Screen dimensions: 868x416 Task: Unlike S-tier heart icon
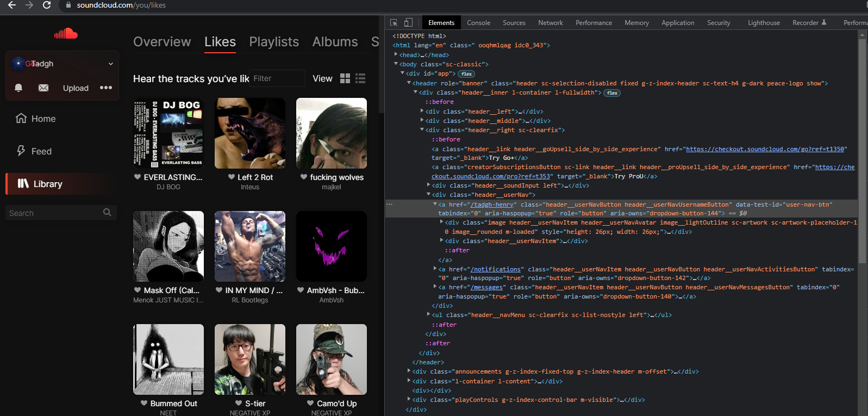point(239,403)
